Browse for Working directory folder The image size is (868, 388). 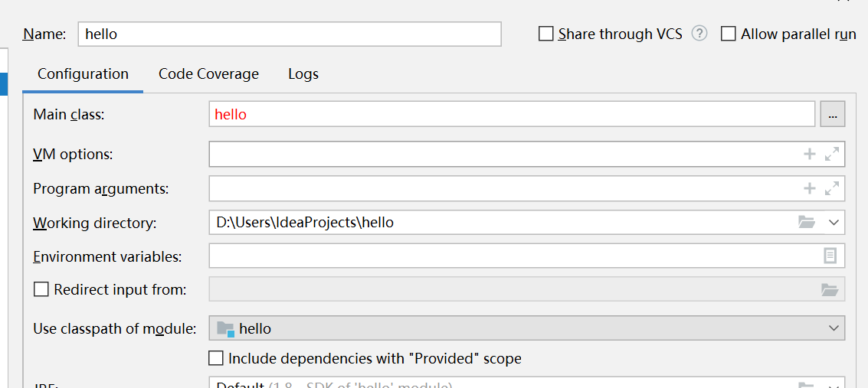(x=807, y=222)
